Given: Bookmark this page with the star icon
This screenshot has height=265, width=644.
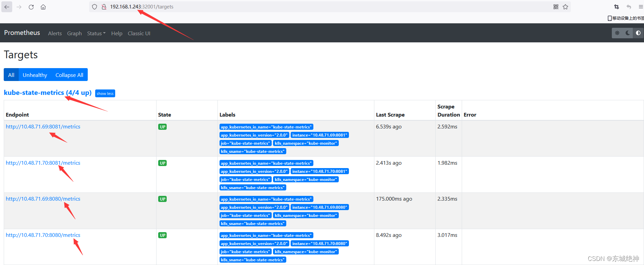Looking at the screenshot, I should point(565,7).
